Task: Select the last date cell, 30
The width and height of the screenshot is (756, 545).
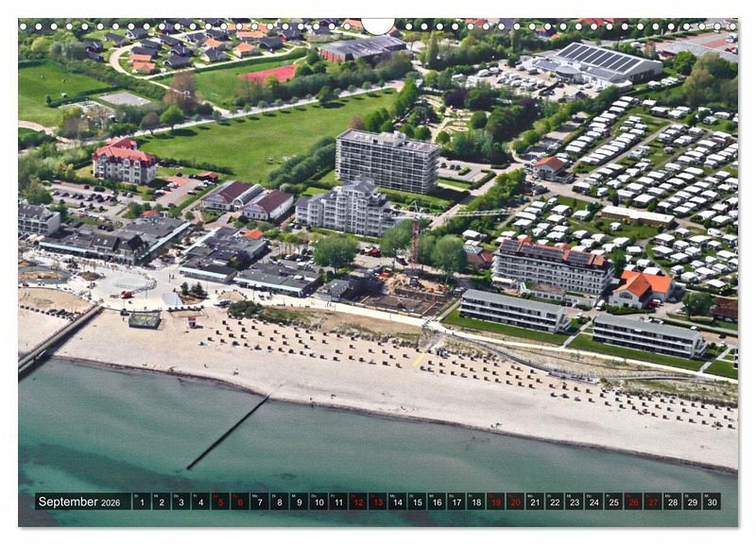Action: pos(713,502)
